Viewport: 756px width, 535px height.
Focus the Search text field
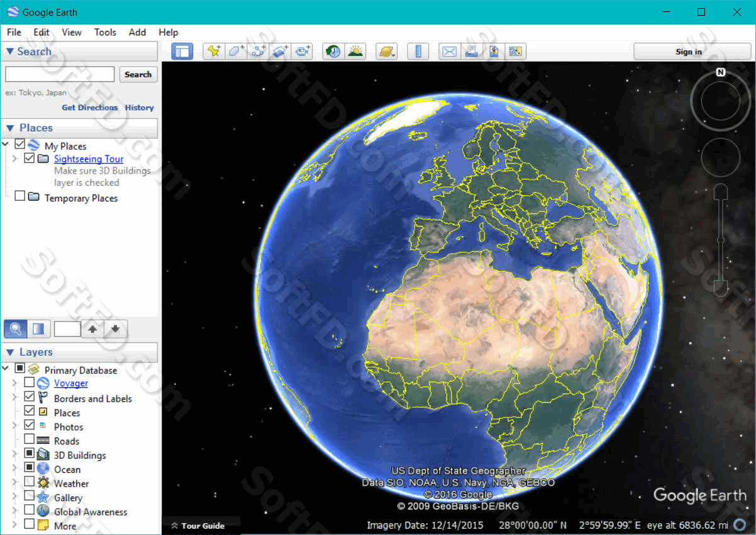pos(60,74)
